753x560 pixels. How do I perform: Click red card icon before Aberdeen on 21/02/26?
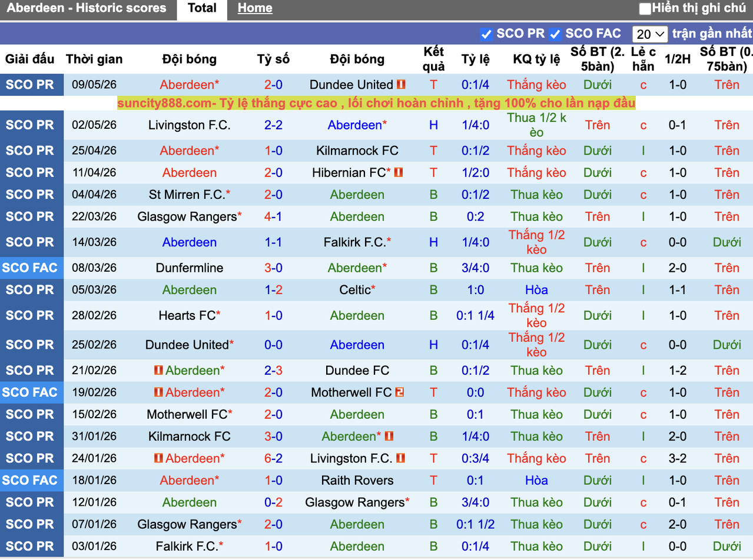[158, 371]
